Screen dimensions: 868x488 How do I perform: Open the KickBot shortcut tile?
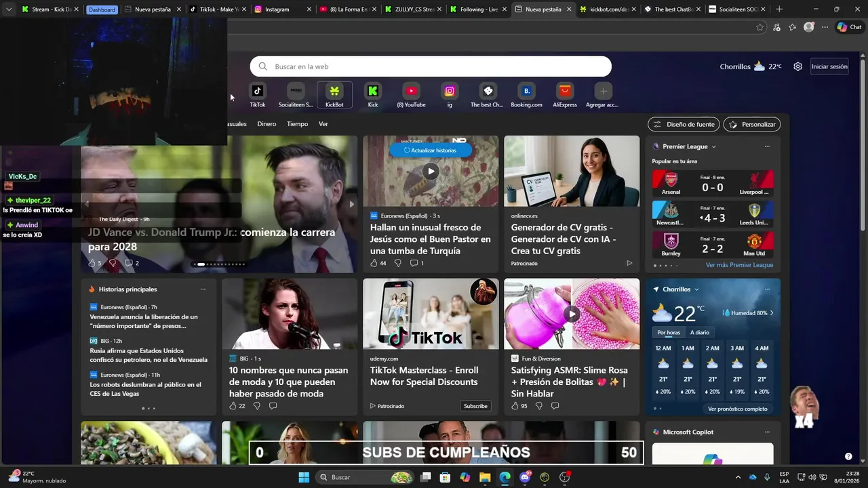pyautogui.click(x=334, y=95)
